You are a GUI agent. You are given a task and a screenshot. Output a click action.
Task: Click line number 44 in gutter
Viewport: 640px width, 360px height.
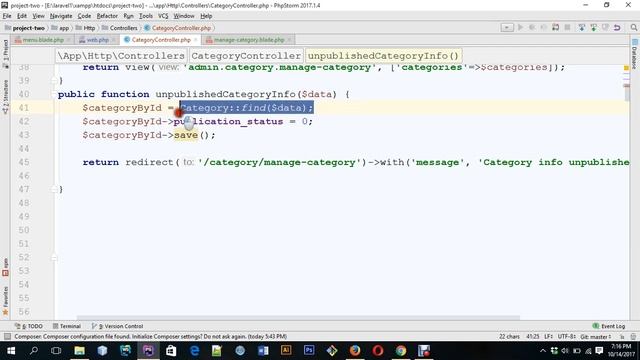pos(24,149)
